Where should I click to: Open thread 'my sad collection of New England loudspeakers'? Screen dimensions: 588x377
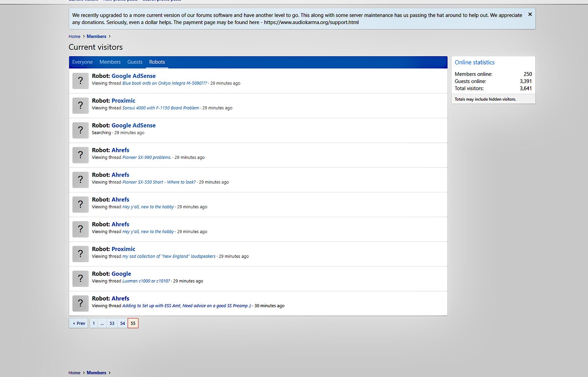point(169,256)
